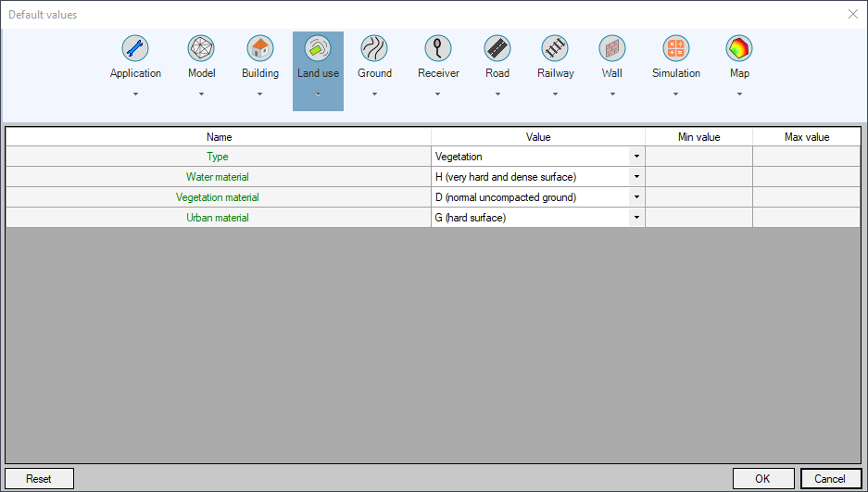Click the Railway tab label
The image size is (868, 492).
555,73
